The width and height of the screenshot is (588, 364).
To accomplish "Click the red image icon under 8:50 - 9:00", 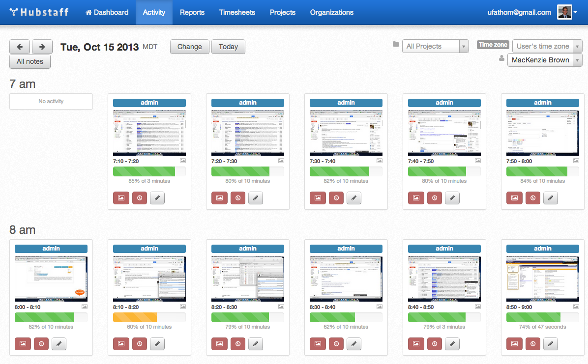I will (514, 344).
